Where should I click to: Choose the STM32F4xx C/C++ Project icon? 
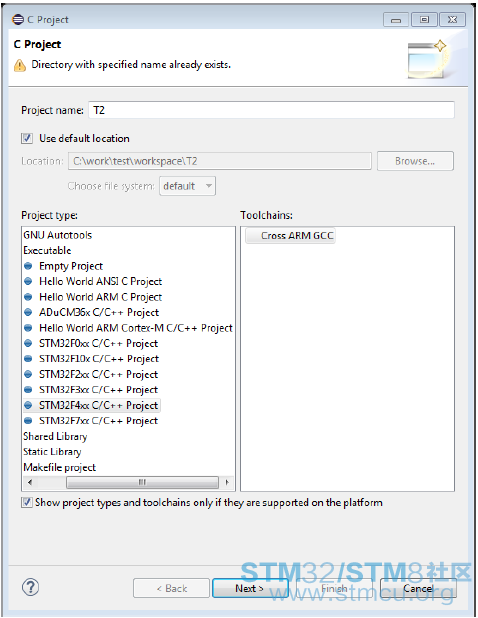[28, 405]
